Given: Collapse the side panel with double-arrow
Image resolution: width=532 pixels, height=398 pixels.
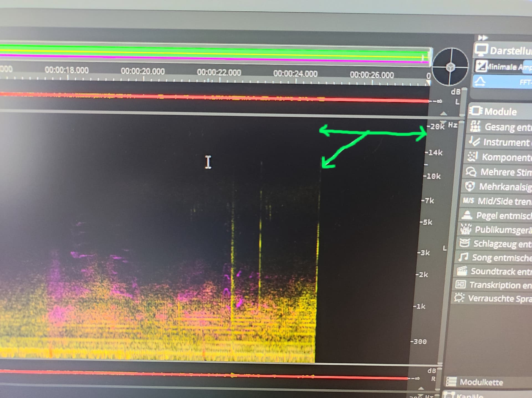Looking at the screenshot, I should 483,38.
